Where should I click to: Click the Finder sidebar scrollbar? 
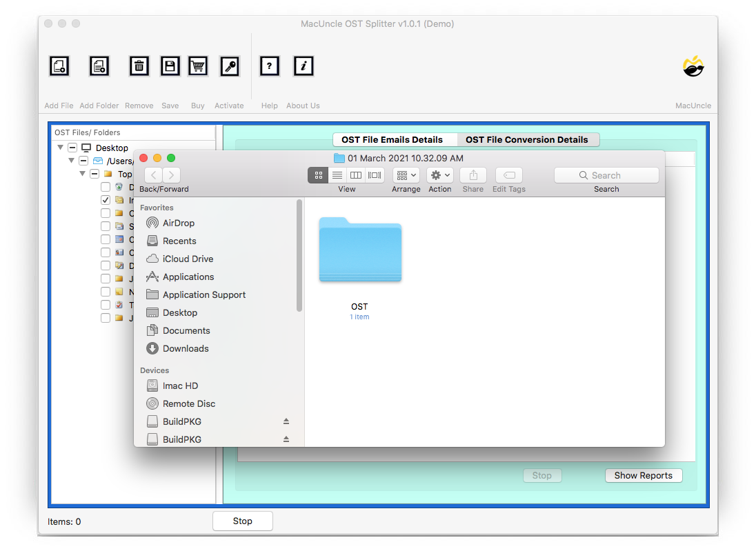[x=299, y=255]
